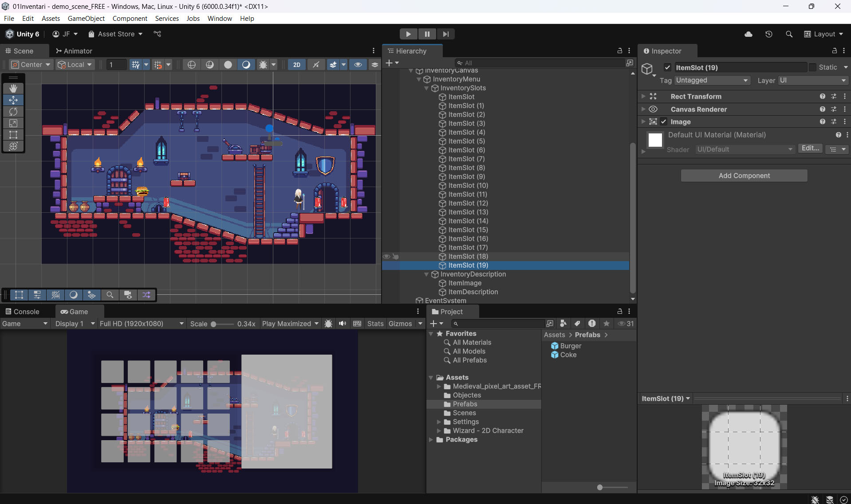Image resolution: width=851 pixels, height=504 pixels.
Task: Select the Hand tool in Scene view
Action: [x=13, y=89]
